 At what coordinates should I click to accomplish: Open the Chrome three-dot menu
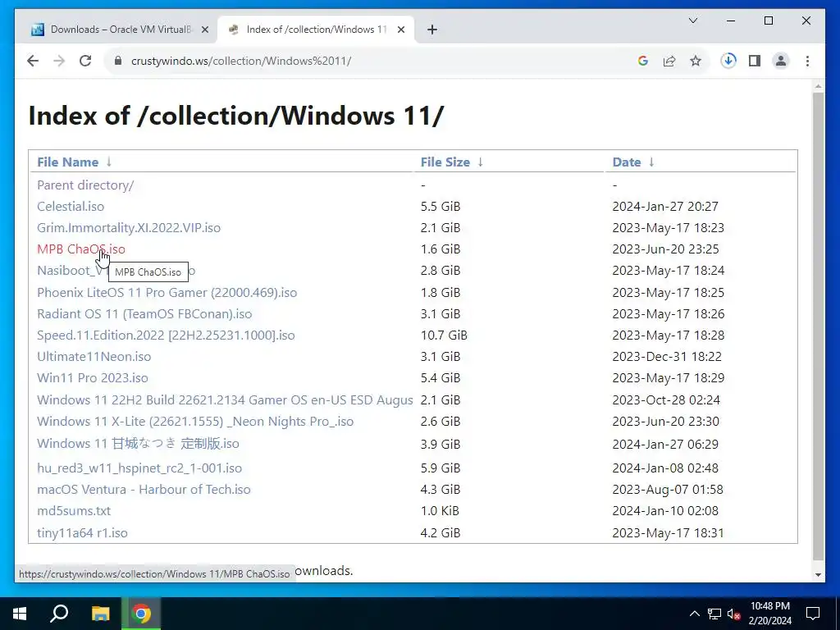(x=807, y=61)
